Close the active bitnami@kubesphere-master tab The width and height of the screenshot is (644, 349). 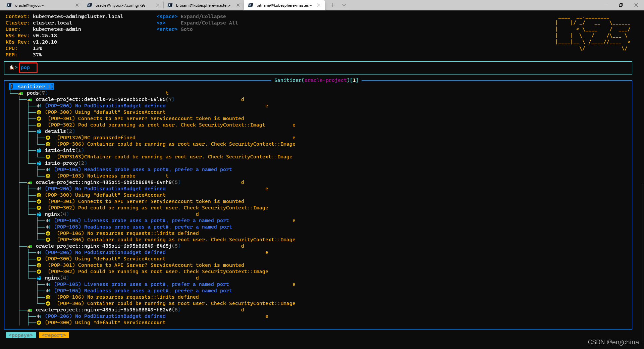(319, 5)
